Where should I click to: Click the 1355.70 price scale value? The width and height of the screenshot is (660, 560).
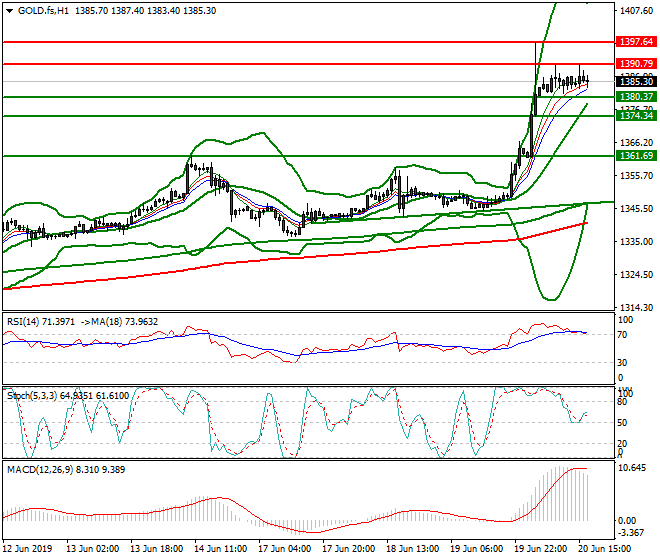[636, 175]
